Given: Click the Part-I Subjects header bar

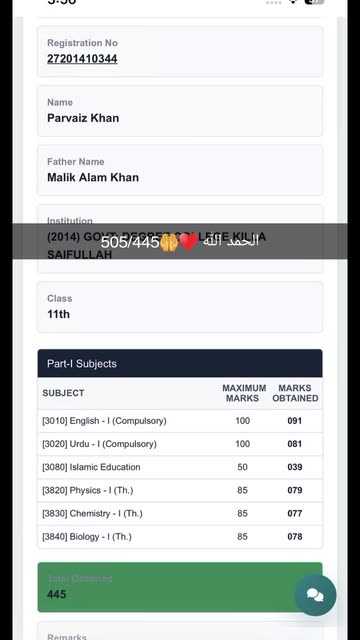Looking at the screenshot, I should point(180,363).
